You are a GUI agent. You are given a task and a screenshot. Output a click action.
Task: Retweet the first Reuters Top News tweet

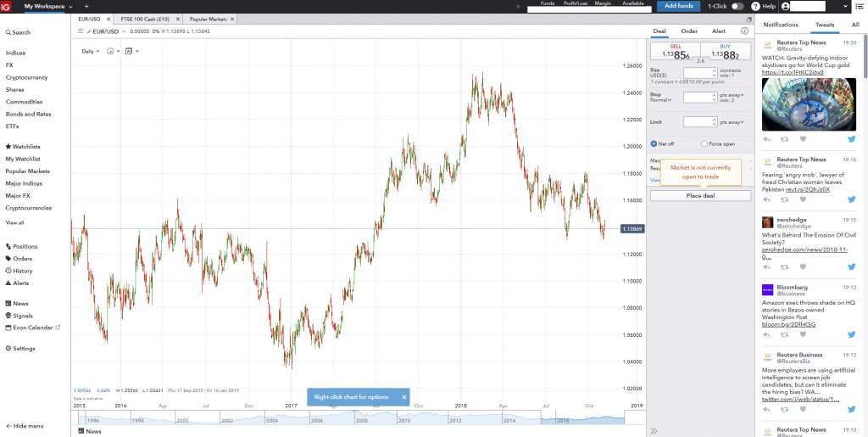point(785,139)
